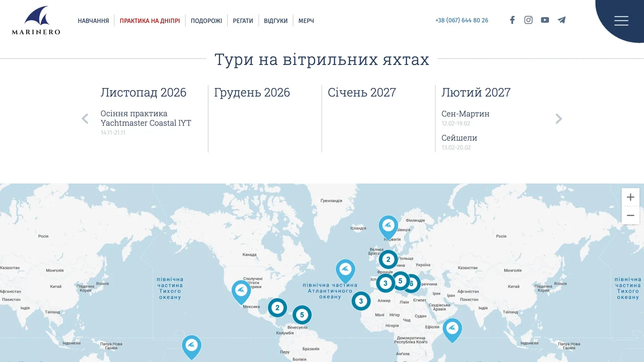Image resolution: width=644 pixels, height=362 pixels.
Task: Open the Telegram social icon
Action: (x=561, y=20)
